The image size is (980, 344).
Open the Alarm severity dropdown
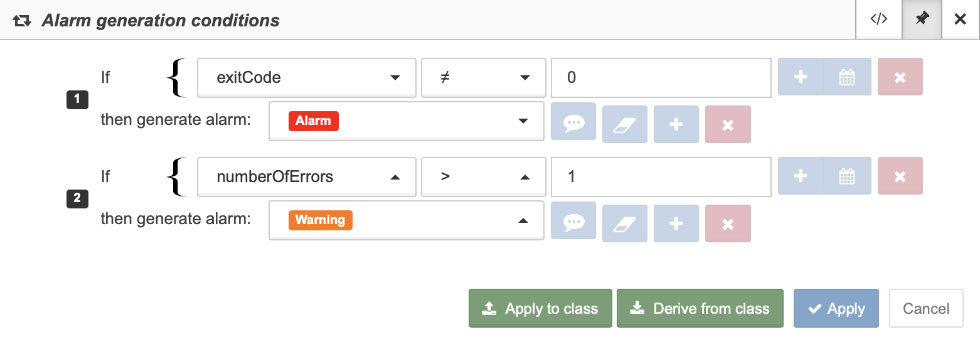pyautogui.click(x=406, y=121)
